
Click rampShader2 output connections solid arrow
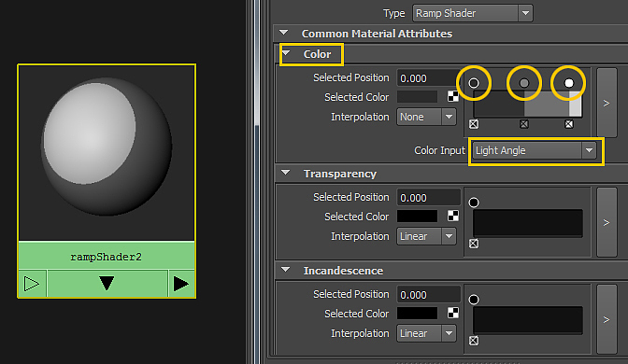[181, 284]
